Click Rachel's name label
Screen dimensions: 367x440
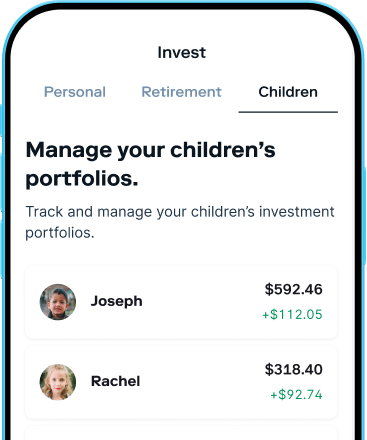(x=116, y=381)
